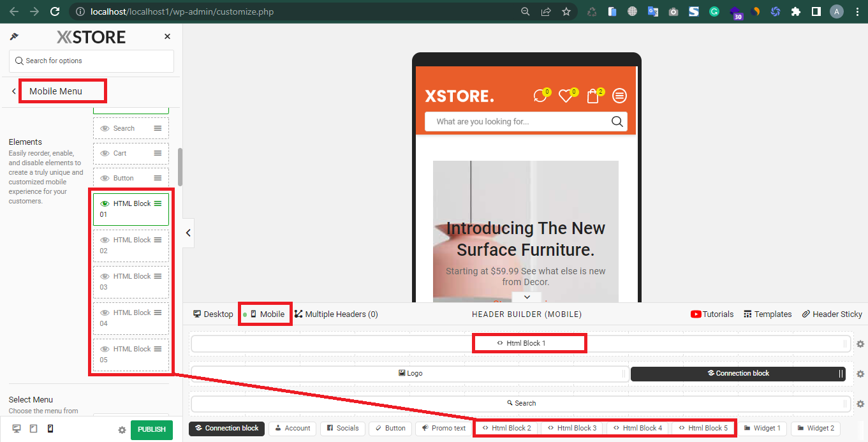868x442 pixels.
Task: Toggle visibility of Button element
Action: pos(105,178)
